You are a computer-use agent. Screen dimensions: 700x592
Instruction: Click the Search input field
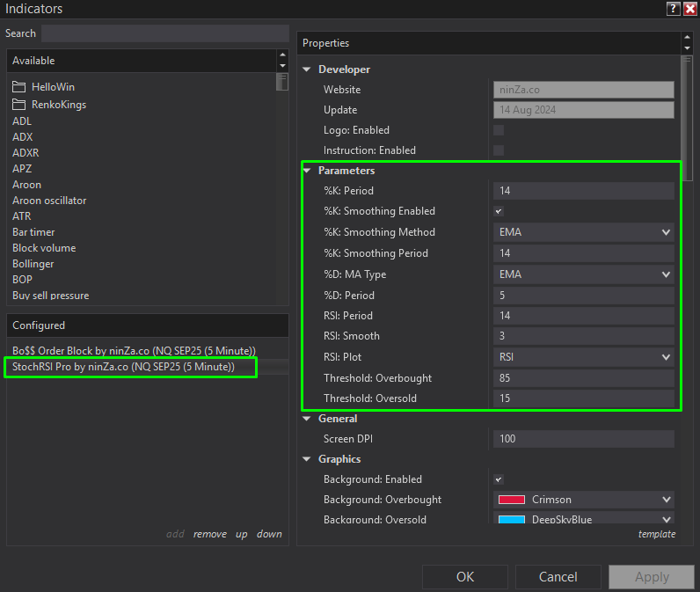[165, 33]
